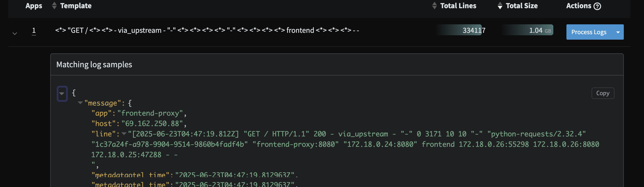This screenshot has width=644, height=187.
Task: Click the sort icon next to Total Lines
Action: tap(435, 5)
